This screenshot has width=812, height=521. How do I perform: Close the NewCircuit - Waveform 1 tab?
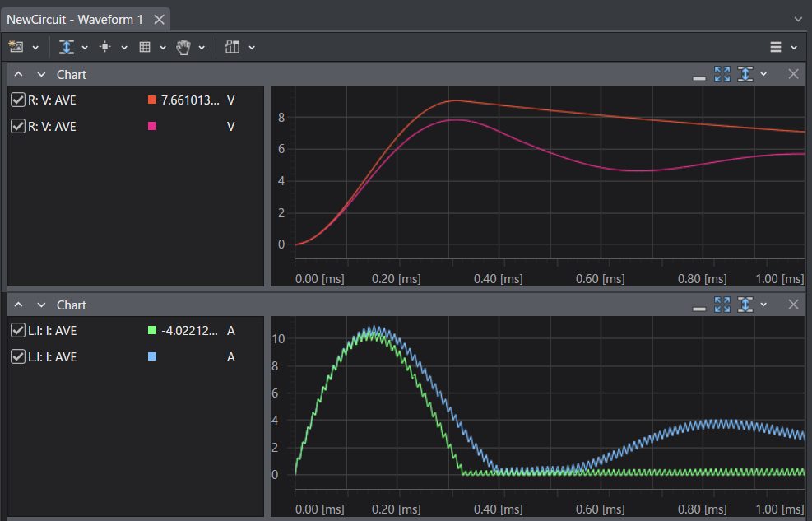pos(159,20)
